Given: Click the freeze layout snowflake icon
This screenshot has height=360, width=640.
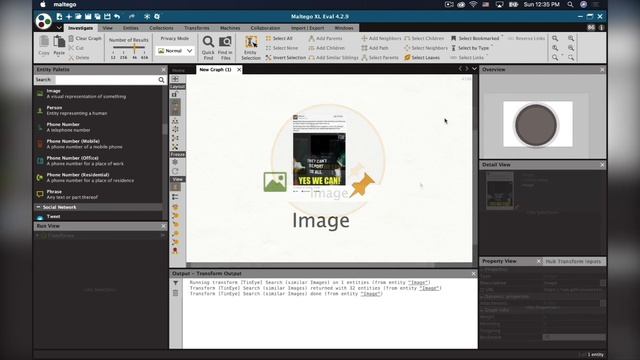Looking at the screenshot, I should [175, 162].
